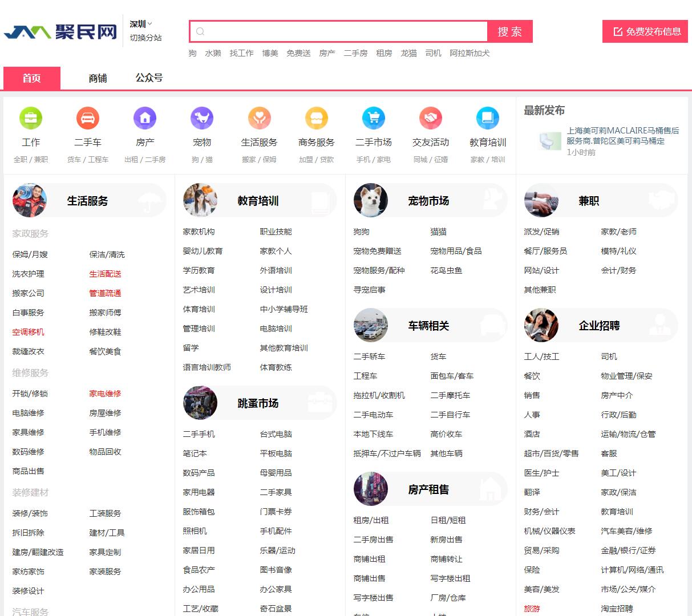Click the 阿拉斯加犬 hot search keyword
Viewport: 692px width, 616px height.
[x=470, y=53]
